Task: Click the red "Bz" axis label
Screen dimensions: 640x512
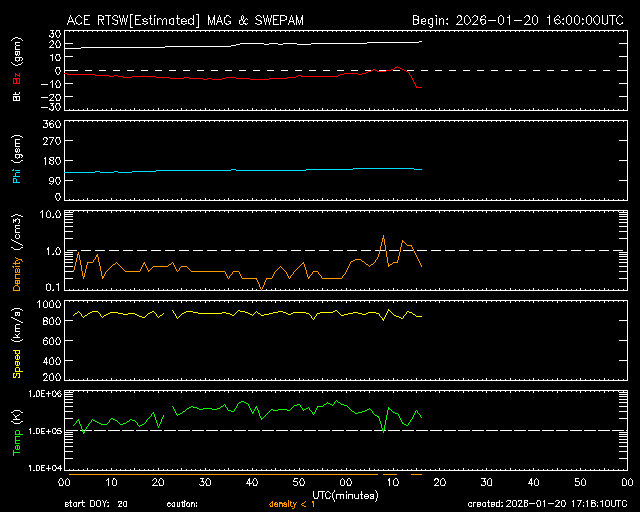Action: (x=17, y=78)
